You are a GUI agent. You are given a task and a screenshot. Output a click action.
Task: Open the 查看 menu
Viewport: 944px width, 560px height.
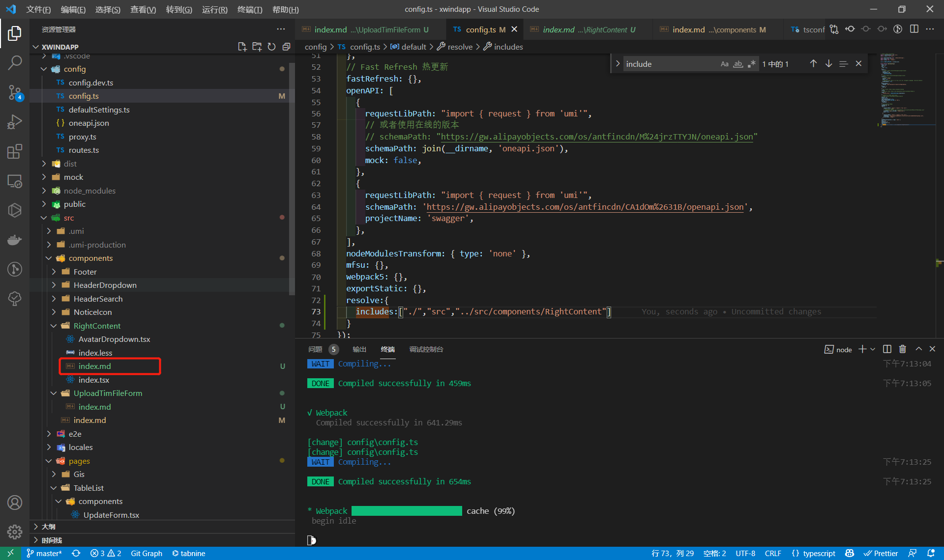(x=143, y=9)
